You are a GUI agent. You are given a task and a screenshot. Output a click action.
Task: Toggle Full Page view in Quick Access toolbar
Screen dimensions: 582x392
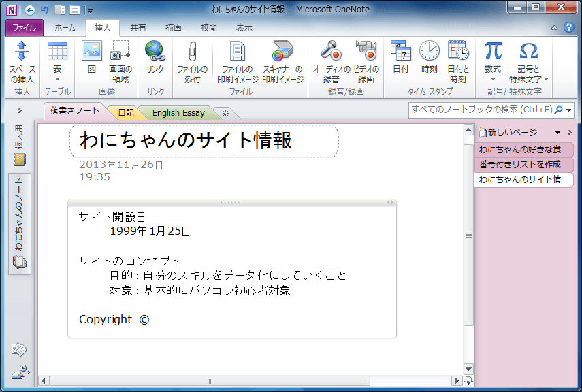(75, 10)
